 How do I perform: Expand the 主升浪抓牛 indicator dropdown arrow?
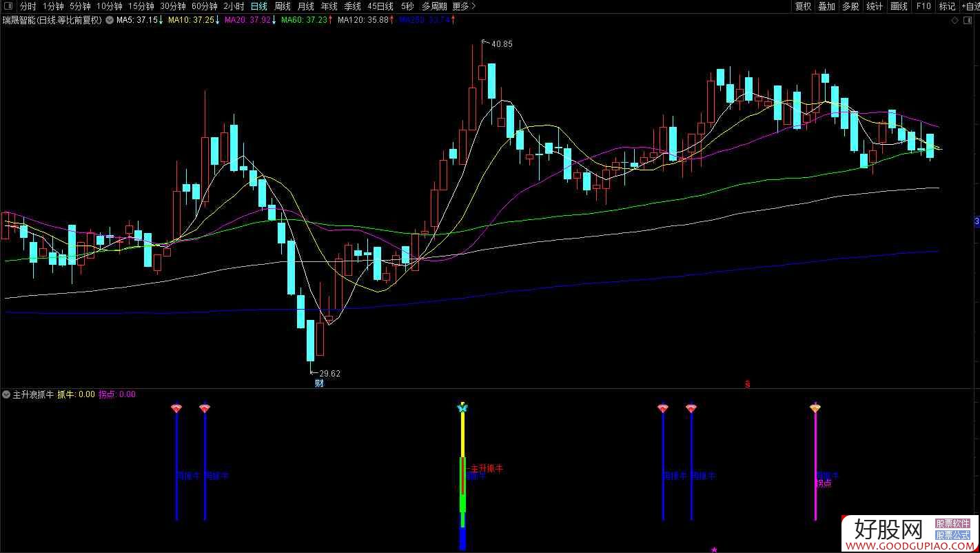pos(7,394)
